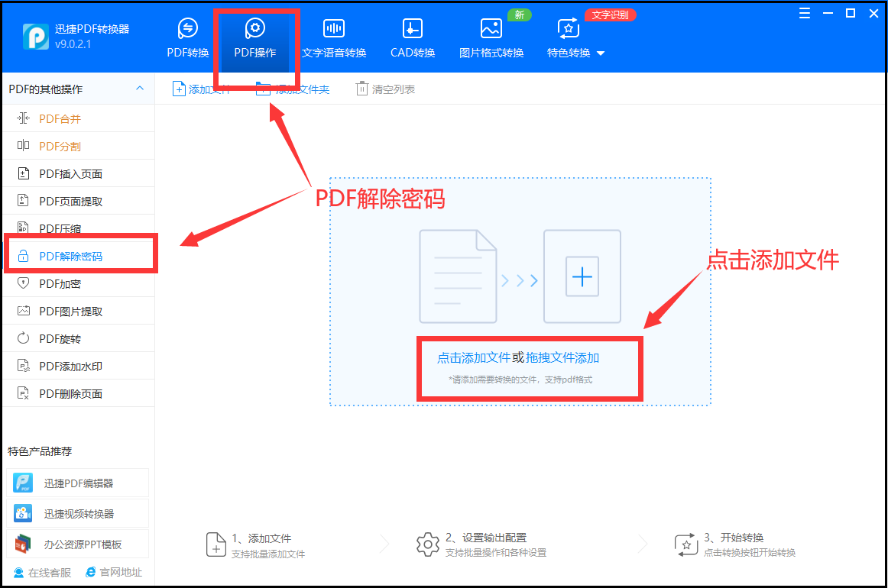Screen dimensions: 888x588
Task: Click the trash icon for 清空列表
Action: click(361, 89)
